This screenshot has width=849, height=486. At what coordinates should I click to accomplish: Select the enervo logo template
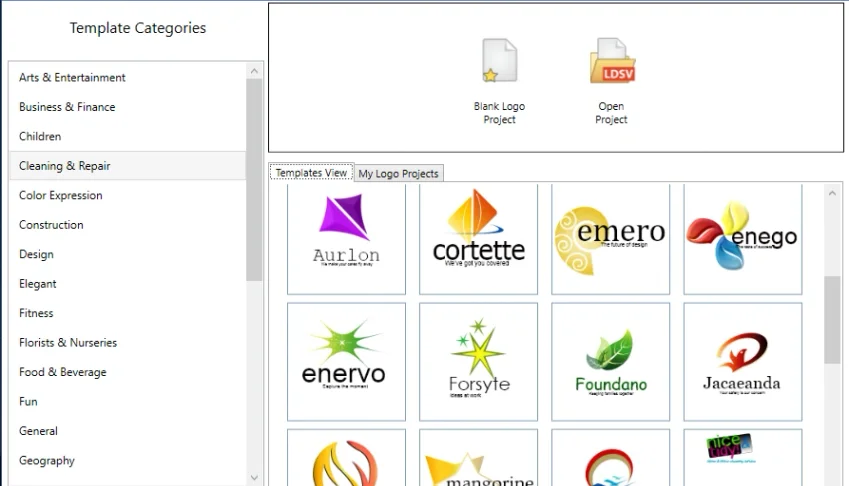[x=347, y=362]
